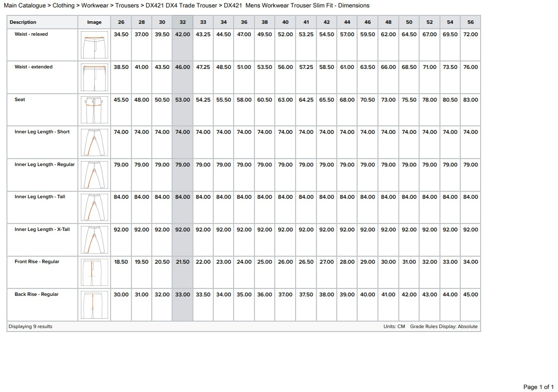Click the size 56 column header
This screenshot has width=558, height=392.
470,22
